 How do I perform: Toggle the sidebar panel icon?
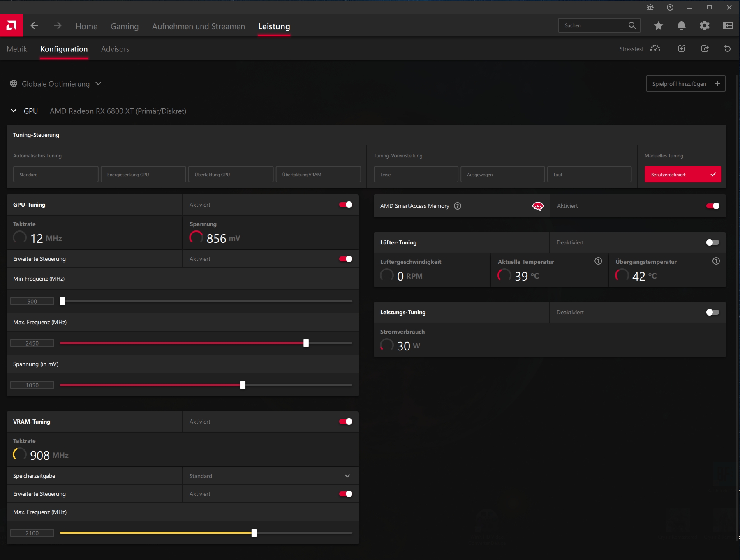tap(728, 25)
